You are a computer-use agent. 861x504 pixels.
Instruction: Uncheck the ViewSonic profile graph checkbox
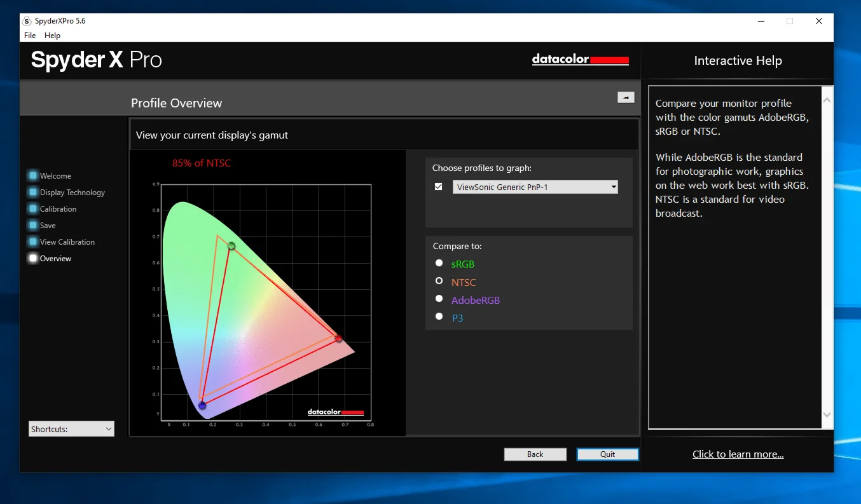click(438, 187)
